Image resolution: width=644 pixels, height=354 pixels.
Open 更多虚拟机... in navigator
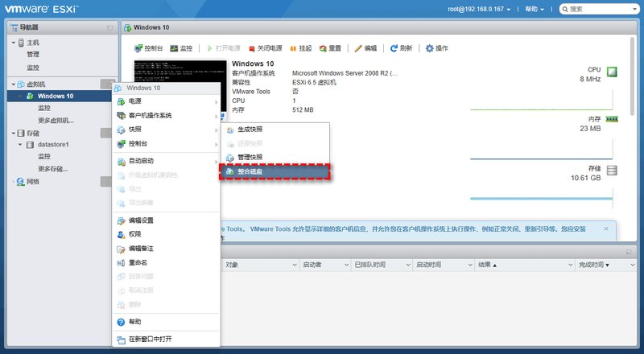[56, 121]
